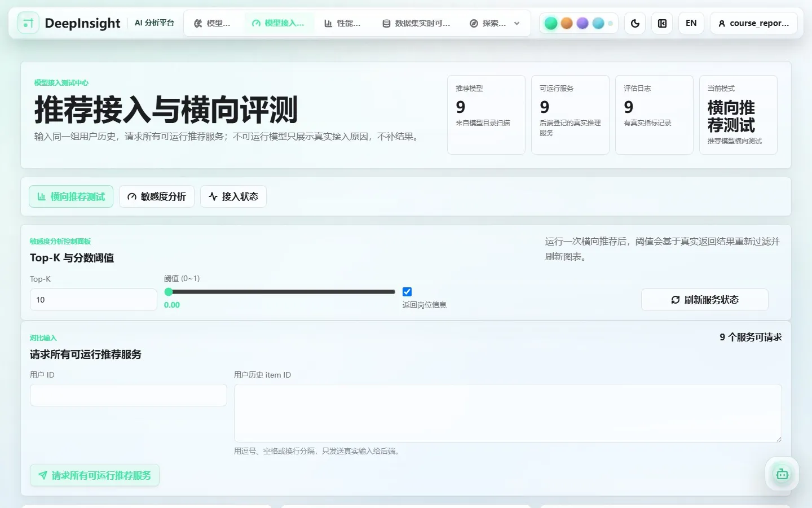Select the orange theme color swatch
812x508 pixels.
pos(567,23)
